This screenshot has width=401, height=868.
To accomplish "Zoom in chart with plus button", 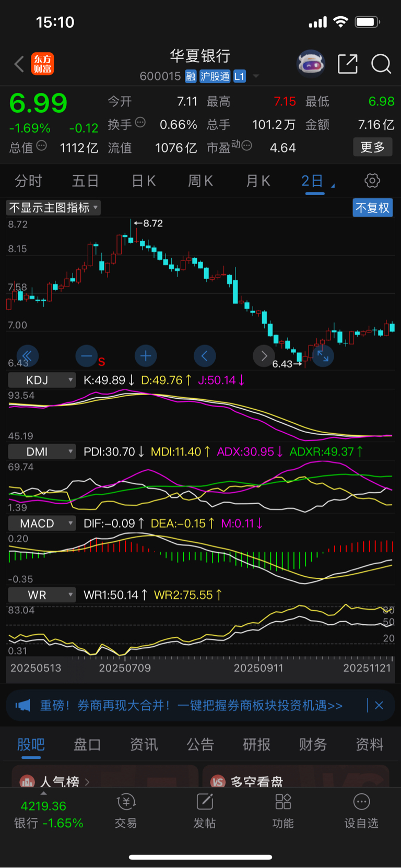I will pyautogui.click(x=146, y=356).
